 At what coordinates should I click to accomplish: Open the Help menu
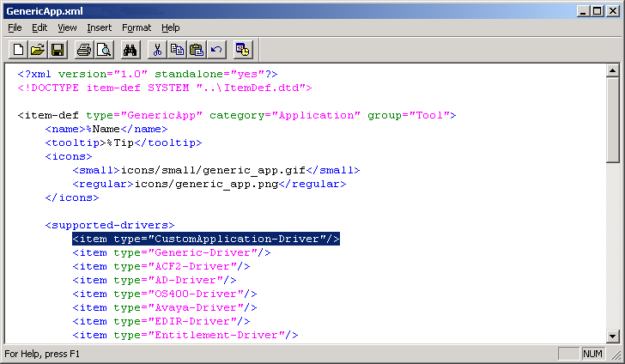pyautogui.click(x=171, y=27)
